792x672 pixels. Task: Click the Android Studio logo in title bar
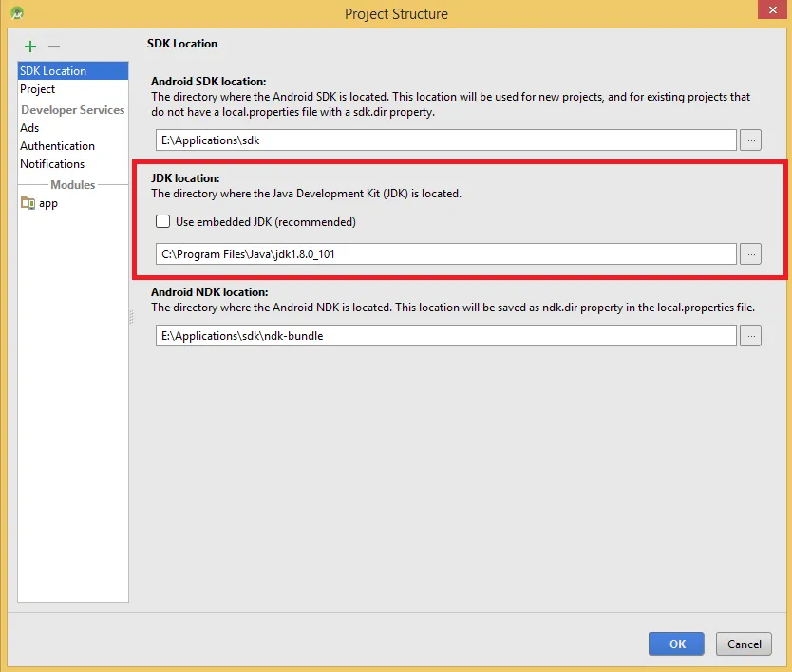coord(17,13)
